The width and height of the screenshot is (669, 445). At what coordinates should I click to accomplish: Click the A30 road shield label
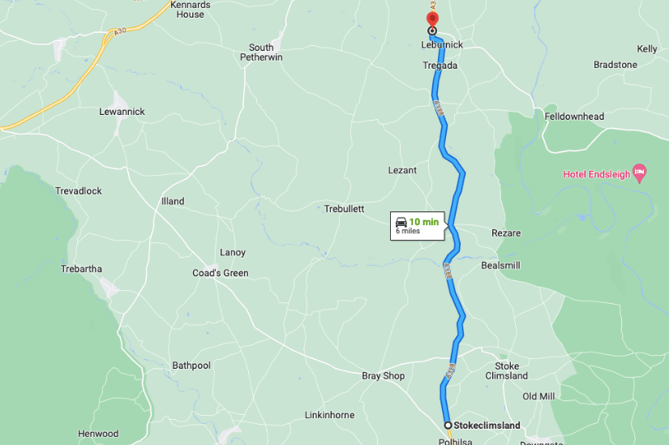[x=120, y=31]
